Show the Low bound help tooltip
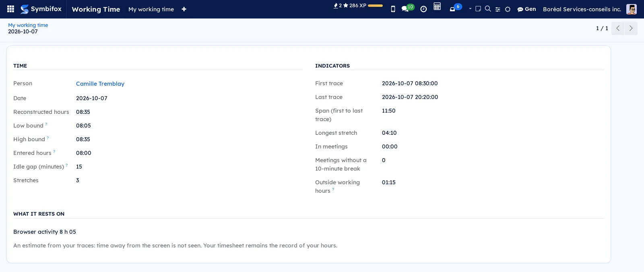Viewport: 644px width, 272px height. [46, 124]
